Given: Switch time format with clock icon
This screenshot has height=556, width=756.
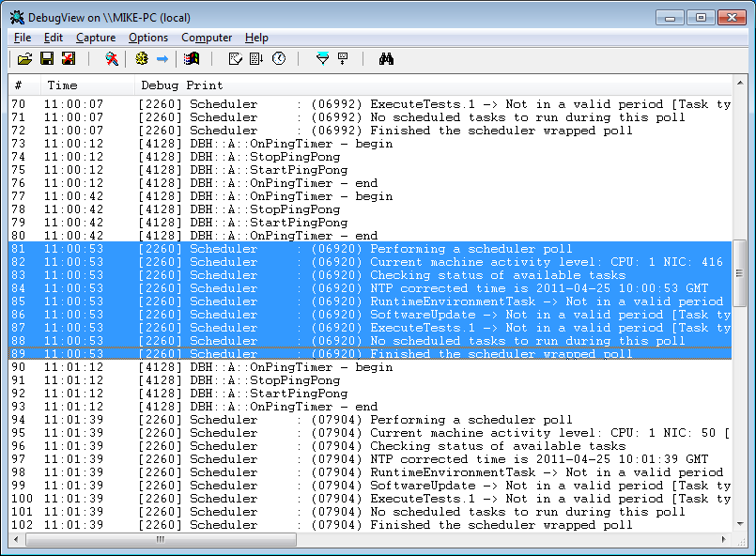Looking at the screenshot, I should click(x=278, y=59).
